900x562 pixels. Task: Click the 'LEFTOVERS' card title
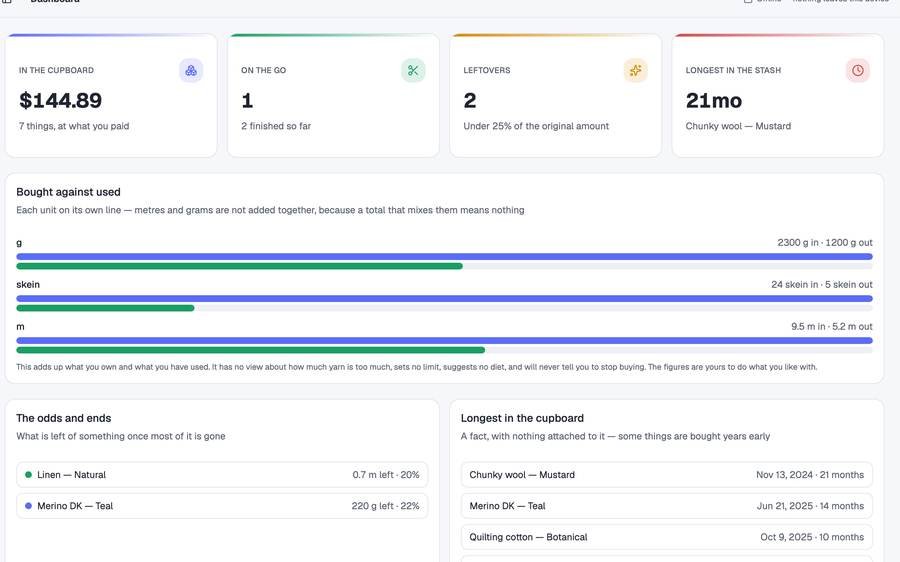pos(487,70)
